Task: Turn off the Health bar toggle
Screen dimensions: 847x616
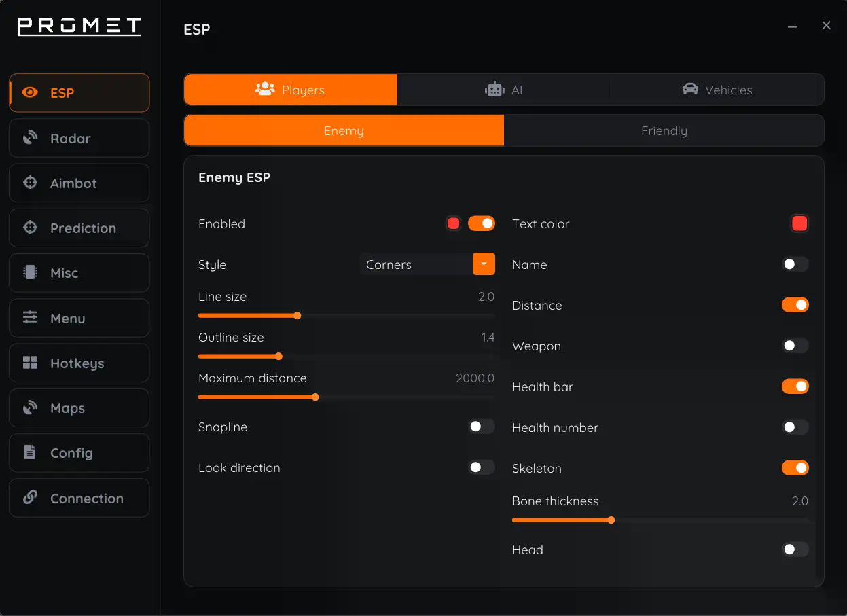Action: 795,386
